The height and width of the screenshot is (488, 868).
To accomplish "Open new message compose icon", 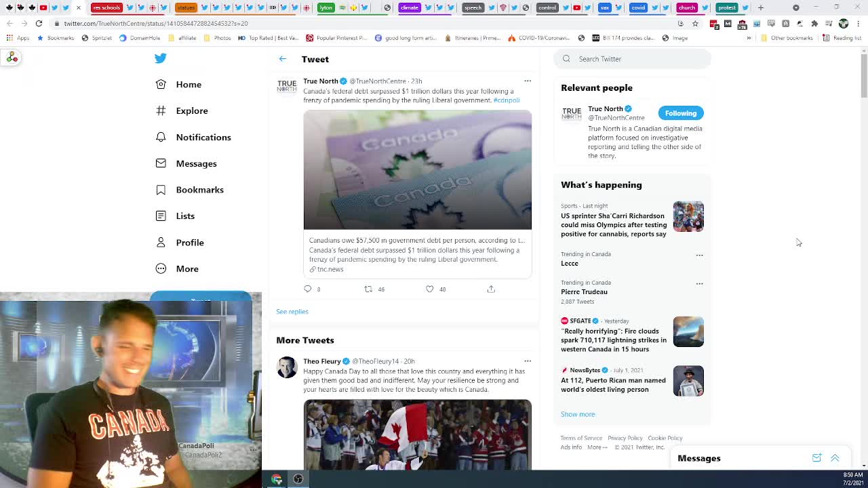I will coord(816,458).
